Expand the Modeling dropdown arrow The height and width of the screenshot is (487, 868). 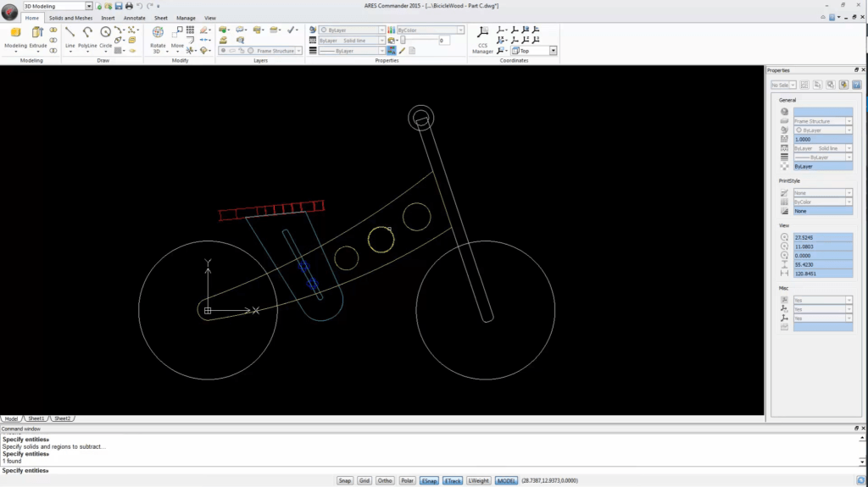coord(15,52)
